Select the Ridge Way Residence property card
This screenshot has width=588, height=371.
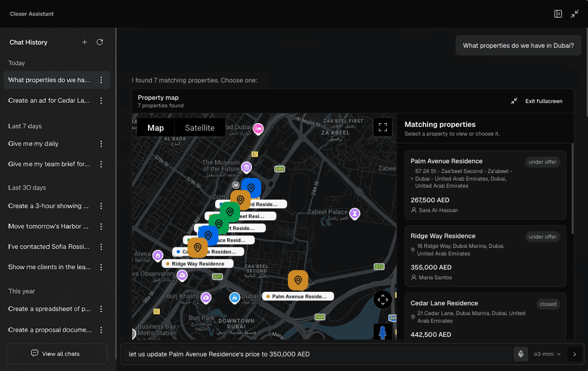pyautogui.click(x=485, y=256)
